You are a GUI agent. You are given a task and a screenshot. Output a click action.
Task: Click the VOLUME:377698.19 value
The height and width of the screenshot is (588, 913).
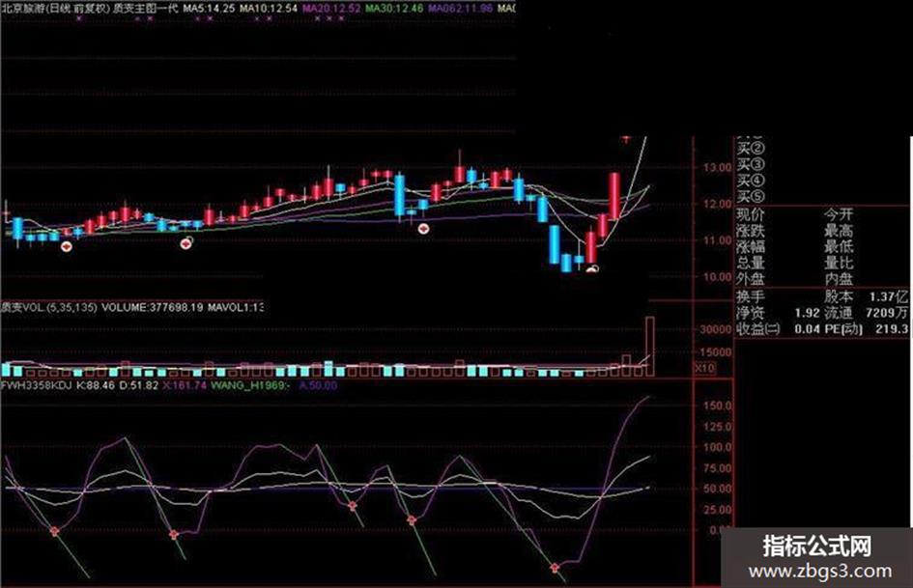[153, 307]
